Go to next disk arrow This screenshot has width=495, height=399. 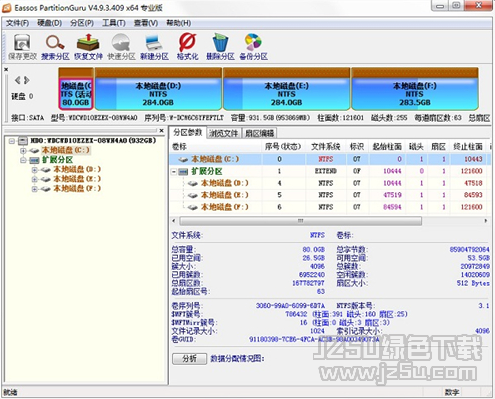tap(27, 80)
